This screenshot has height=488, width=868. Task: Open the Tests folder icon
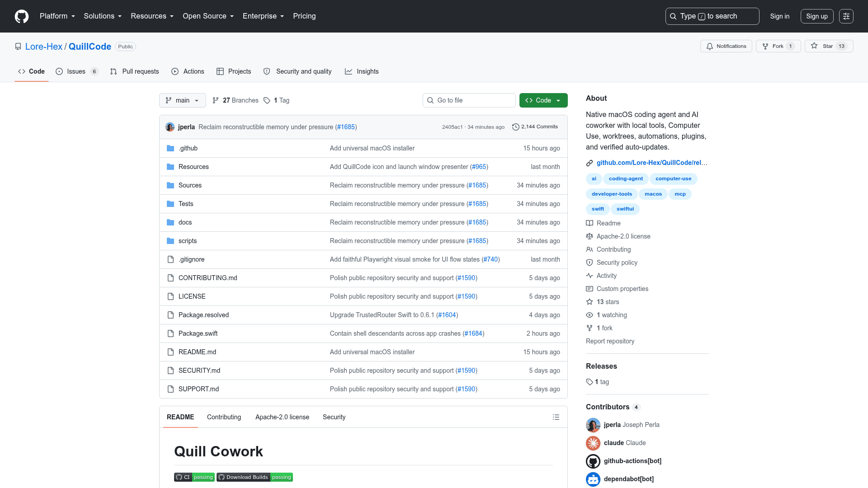coord(170,204)
